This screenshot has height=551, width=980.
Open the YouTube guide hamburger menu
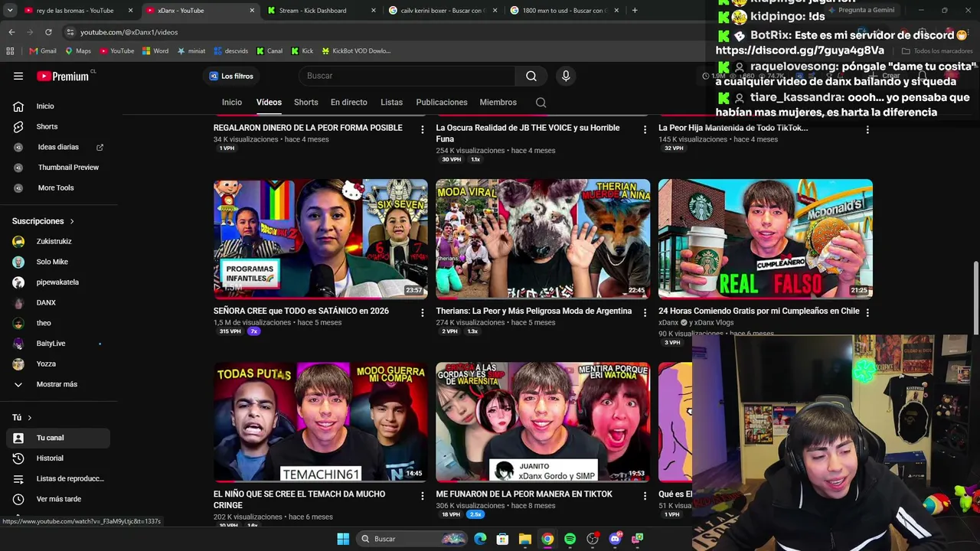point(18,76)
